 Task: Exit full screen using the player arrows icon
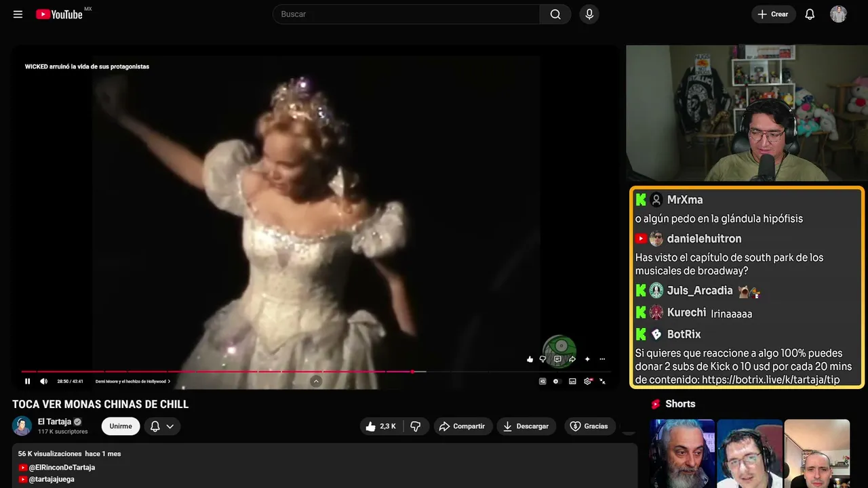pos(602,382)
